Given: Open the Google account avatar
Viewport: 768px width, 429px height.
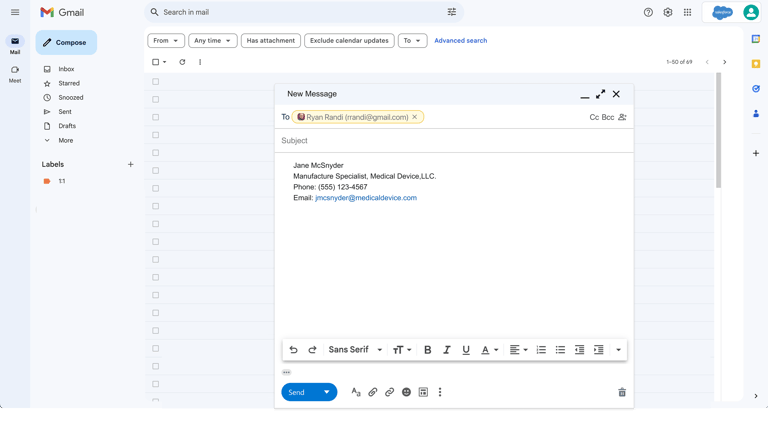Looking at the screenshot, I should coord(751,12).
